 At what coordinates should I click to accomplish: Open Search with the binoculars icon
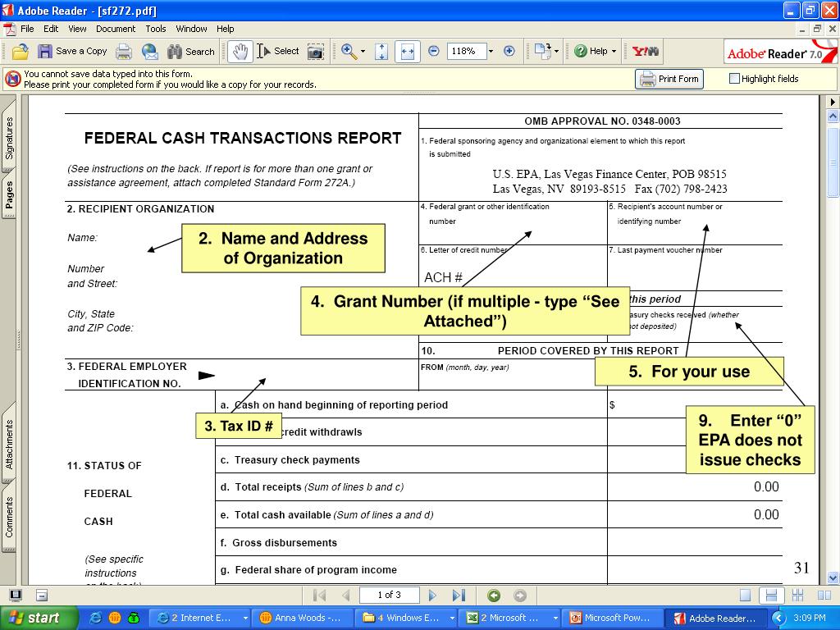click(190, 52)
